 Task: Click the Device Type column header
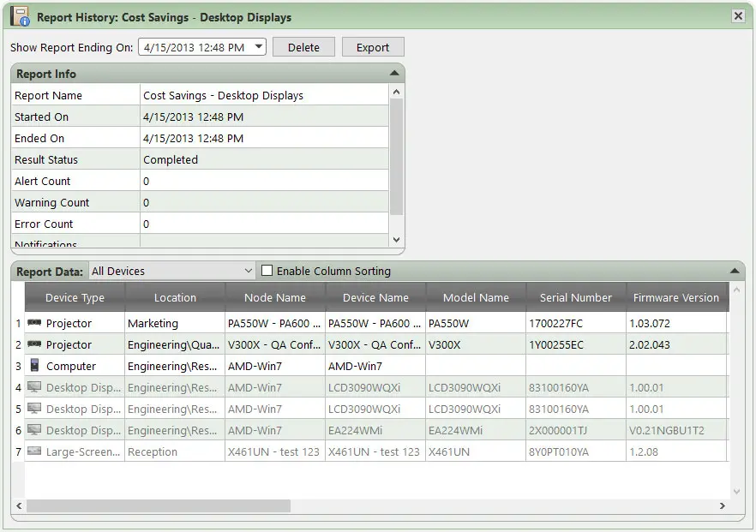pos(75,298)
